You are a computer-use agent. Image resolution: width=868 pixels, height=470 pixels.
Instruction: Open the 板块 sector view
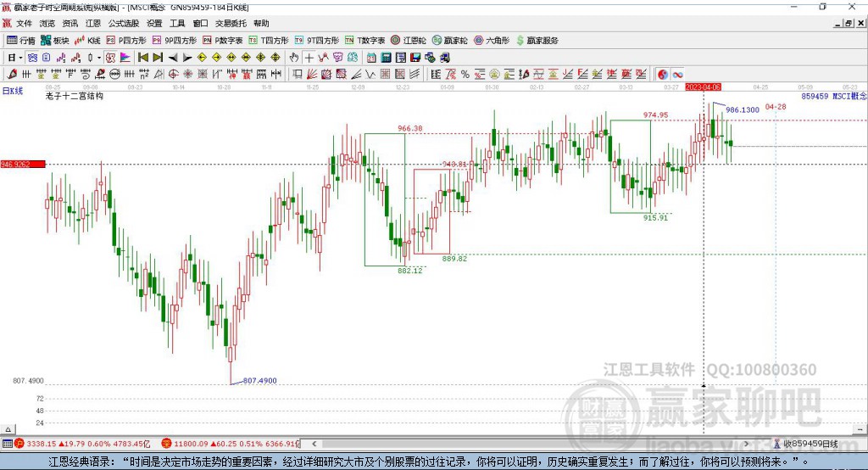tap(55, 41)
